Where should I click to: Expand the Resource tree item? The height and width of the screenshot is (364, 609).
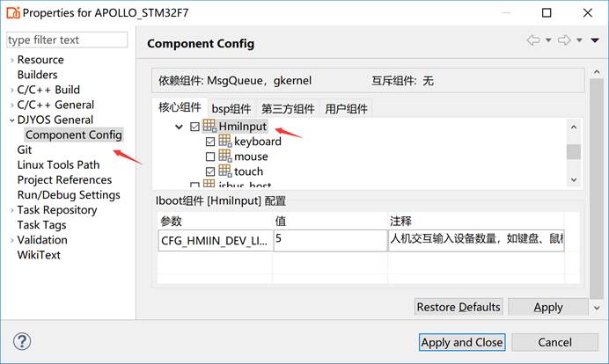[11, 60]
